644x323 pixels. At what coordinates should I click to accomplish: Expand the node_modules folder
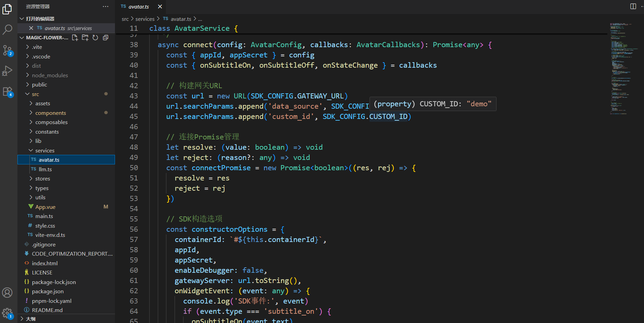click(66, 75)
